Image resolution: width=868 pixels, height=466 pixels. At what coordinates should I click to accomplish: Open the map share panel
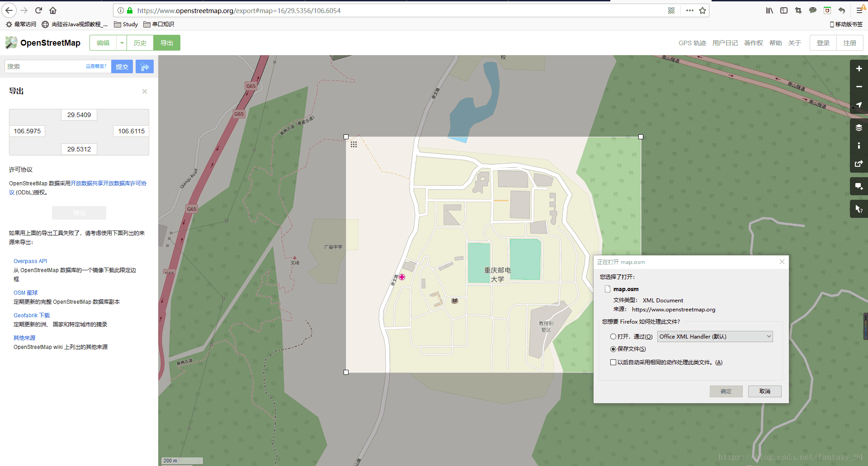(859, 164)
